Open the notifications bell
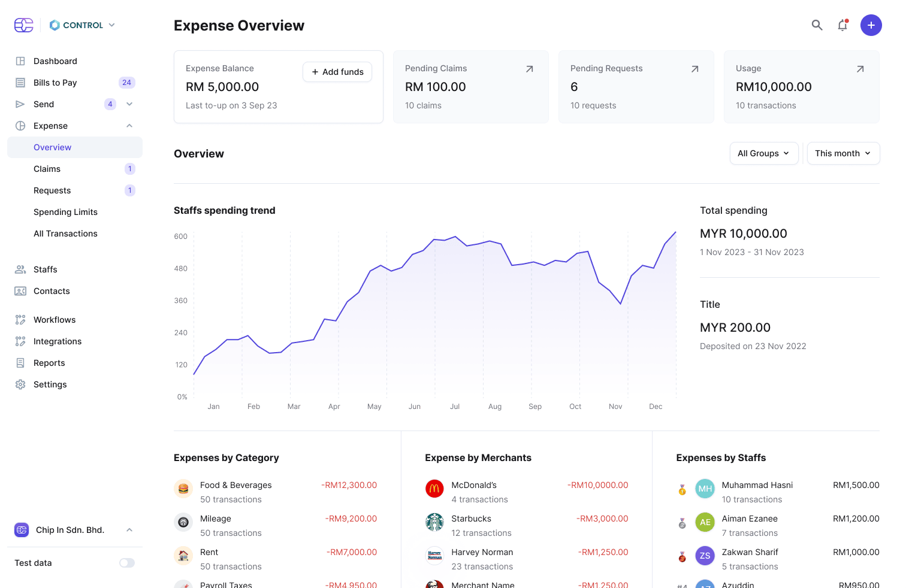 click(842, 25)
